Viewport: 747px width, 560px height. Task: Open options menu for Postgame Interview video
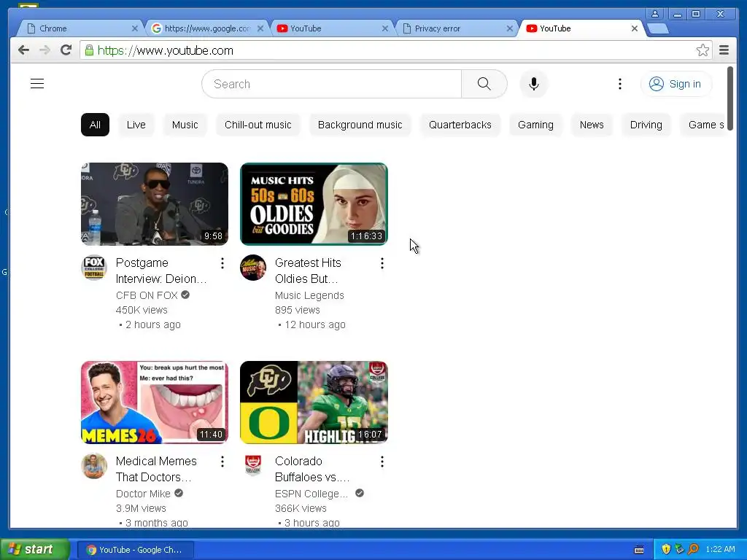222,263
